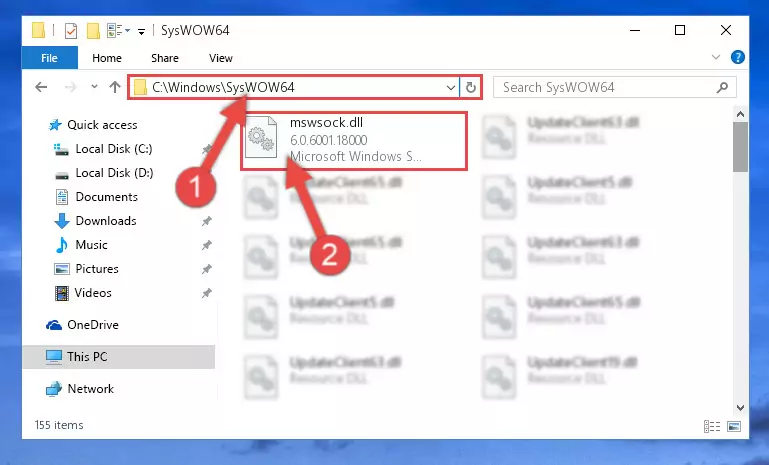The image size is (769, 465).
Task: Select the mswsock.dll file
Action: coord(354,141)
